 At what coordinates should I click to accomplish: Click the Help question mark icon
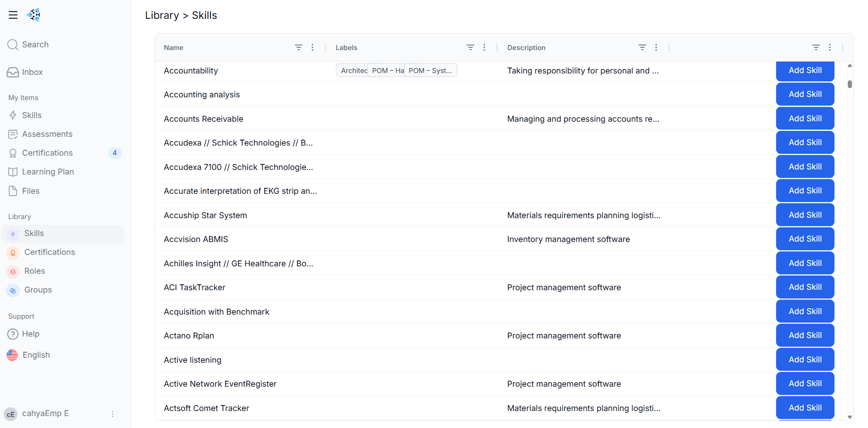point(13,334)
